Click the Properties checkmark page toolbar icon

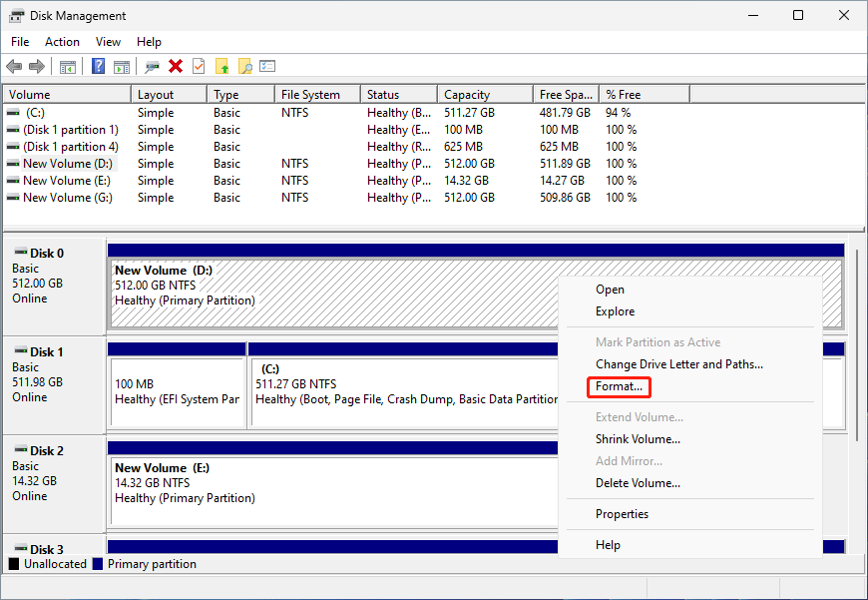(x=199, y=66)
